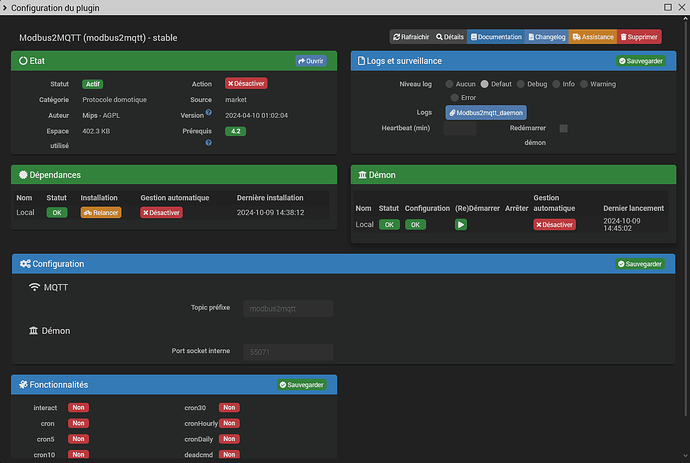Click the Non badge next to cron5

(x=78, y=439)
